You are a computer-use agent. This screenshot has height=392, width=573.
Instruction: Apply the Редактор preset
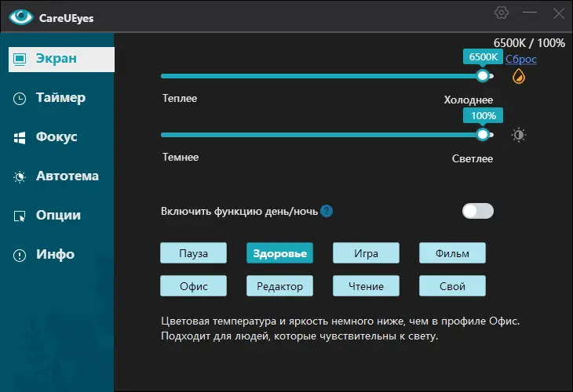click(x=279, y=286)
